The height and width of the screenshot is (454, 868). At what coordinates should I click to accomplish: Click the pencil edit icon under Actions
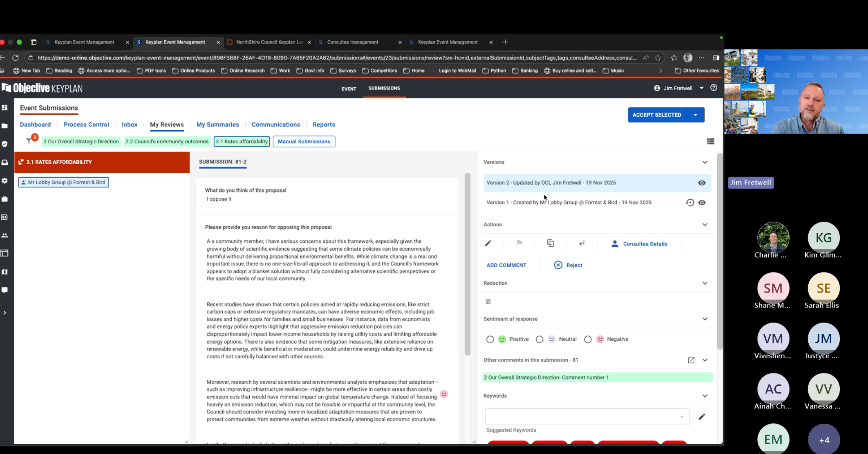pyautogui.click(x=488, y=243)
